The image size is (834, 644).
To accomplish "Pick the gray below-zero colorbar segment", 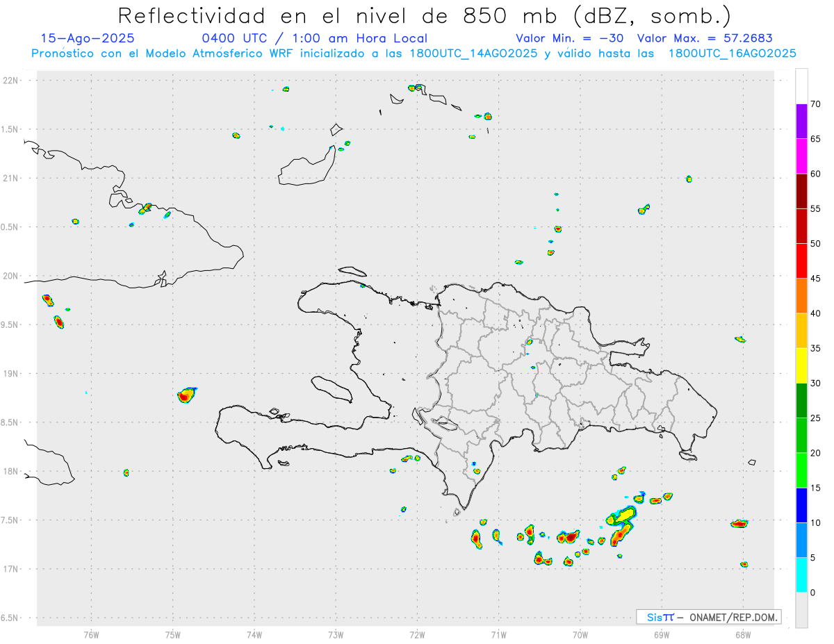I will [x=801, y=610].
